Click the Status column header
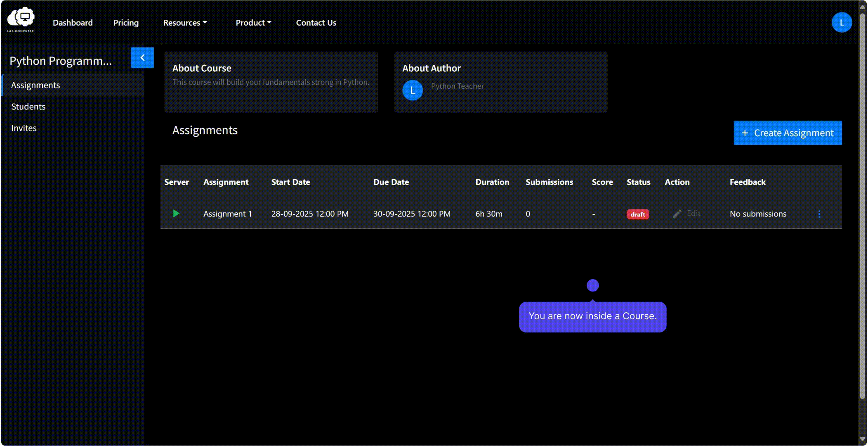Image resolution: width=868 pixels, height=446 pixels. pos(638,182)
